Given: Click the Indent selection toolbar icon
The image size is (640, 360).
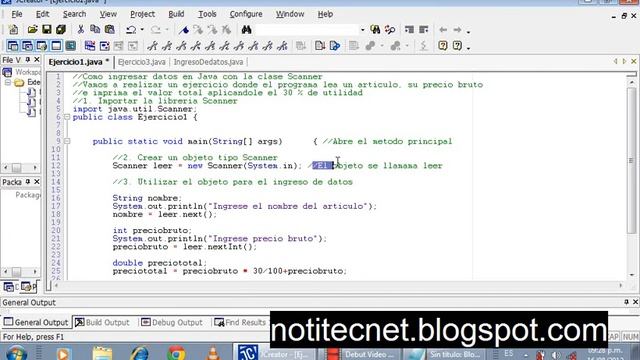Looking at the screenshot, I should click(x=409, y=29).
